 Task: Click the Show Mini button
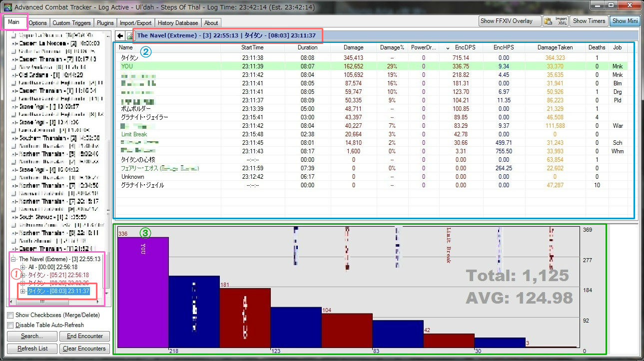626,21
